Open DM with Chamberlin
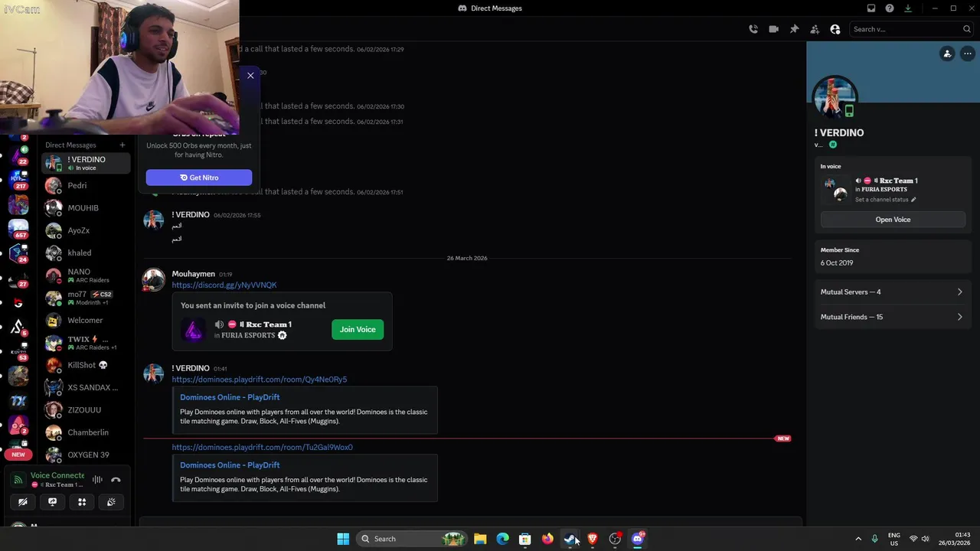The width and height of the screenshot is (980, 551). (x=87, y=432)
